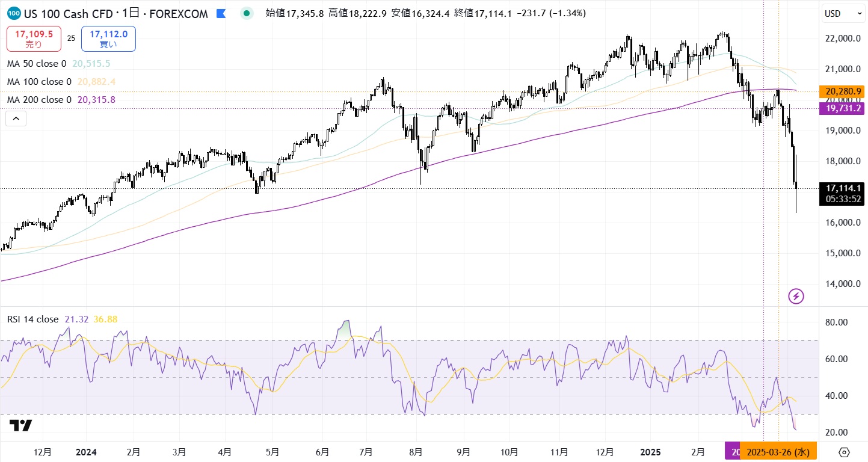Collapse the indicator legend with the chevron
868x462 pixels.
(16, 119)
